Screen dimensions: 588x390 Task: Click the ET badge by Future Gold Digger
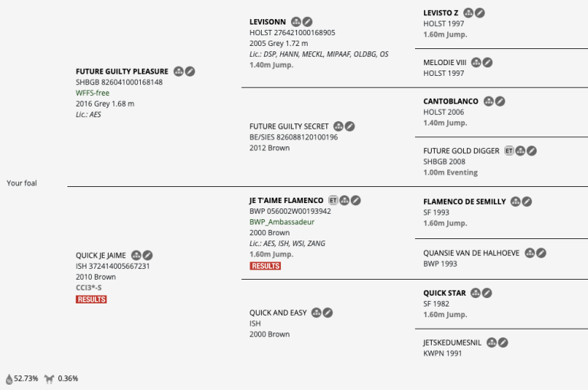(509, 151)
